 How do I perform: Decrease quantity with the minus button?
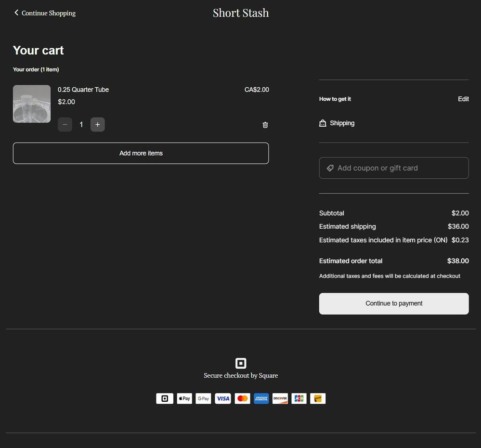pos(65,125)
